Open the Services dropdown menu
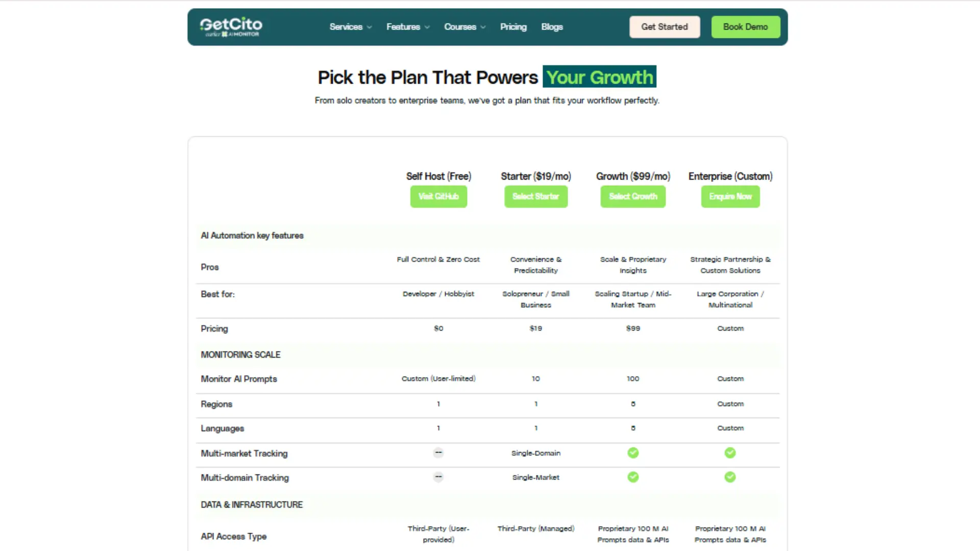 click(x=350, y=27)
